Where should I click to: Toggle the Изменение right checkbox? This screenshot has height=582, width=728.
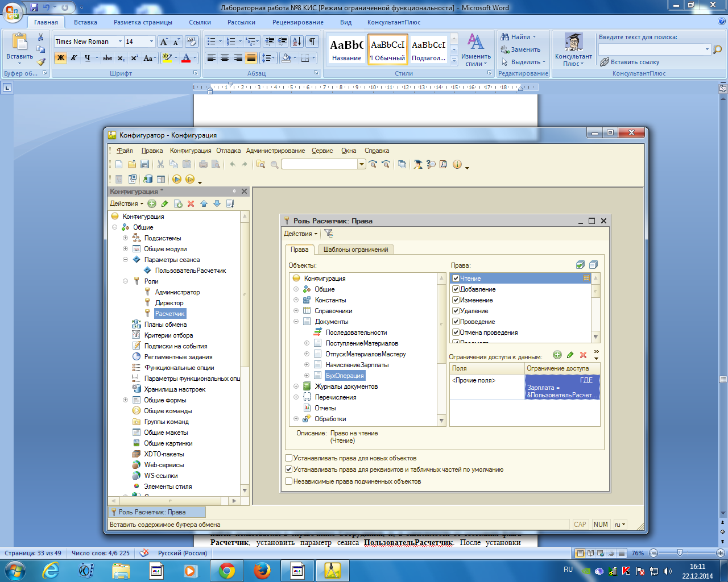pyautogui.click(x=456, y=300)
